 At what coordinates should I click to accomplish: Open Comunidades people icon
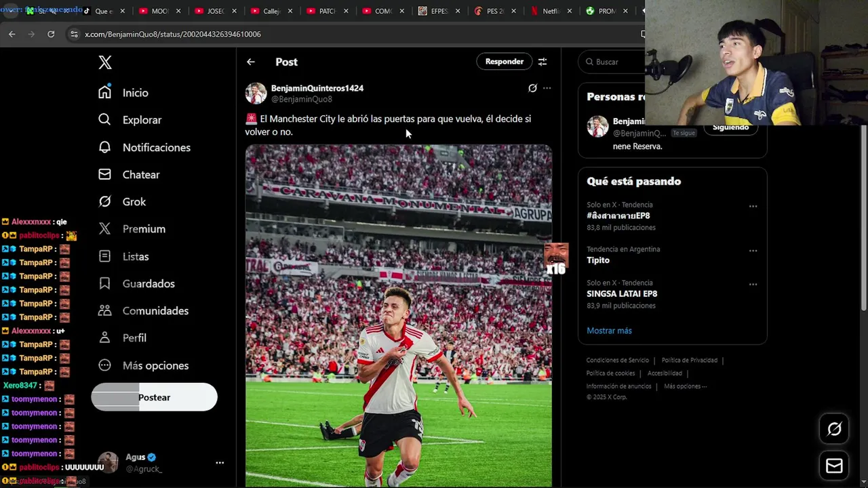(x=104, y=310)
